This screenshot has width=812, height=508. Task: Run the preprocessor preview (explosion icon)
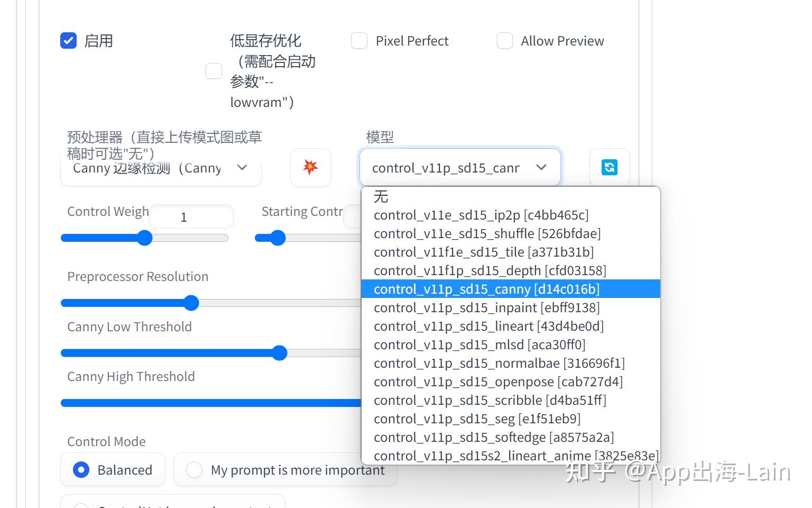[310, 168]
